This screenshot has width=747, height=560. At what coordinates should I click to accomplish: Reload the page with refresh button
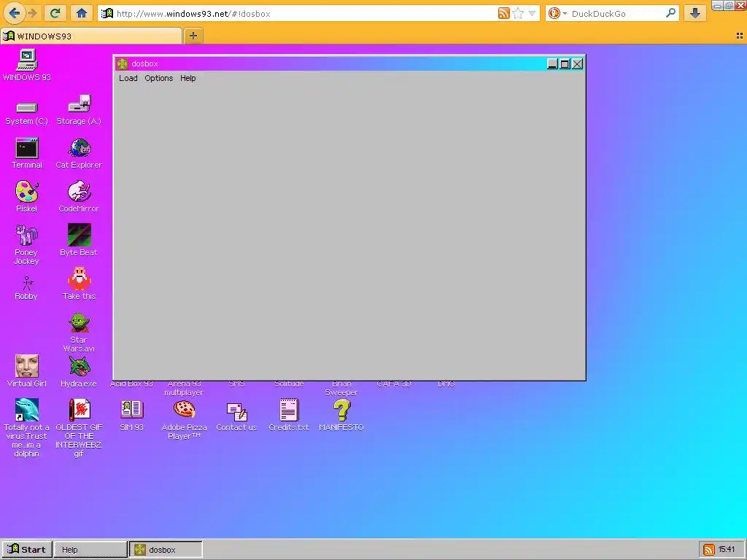[x=55, y=13]
